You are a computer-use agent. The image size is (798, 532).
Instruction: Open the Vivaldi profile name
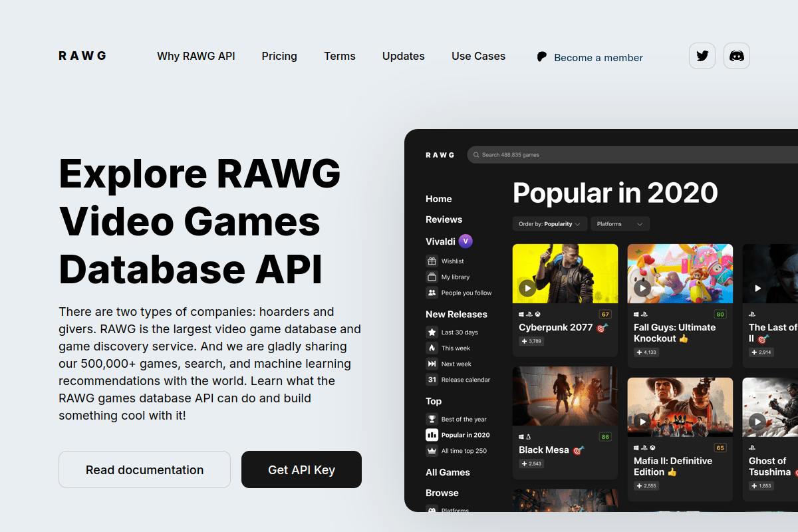tap(440, 241)
